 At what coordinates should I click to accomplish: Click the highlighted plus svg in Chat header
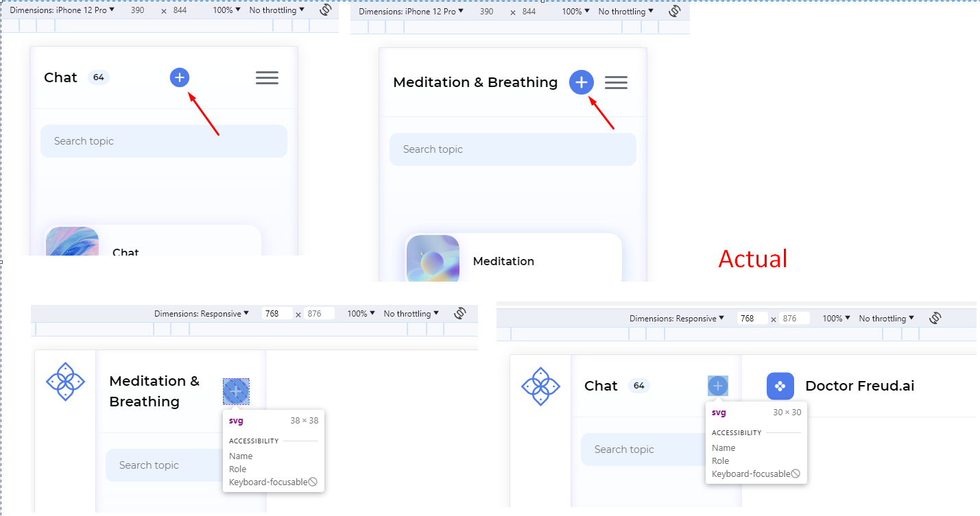coord(717,386)
